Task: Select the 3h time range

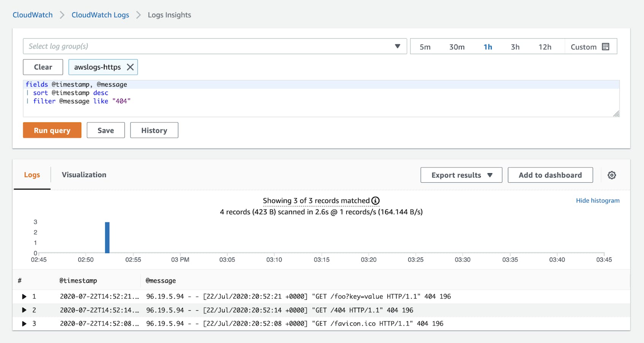Action: [515, 46]
